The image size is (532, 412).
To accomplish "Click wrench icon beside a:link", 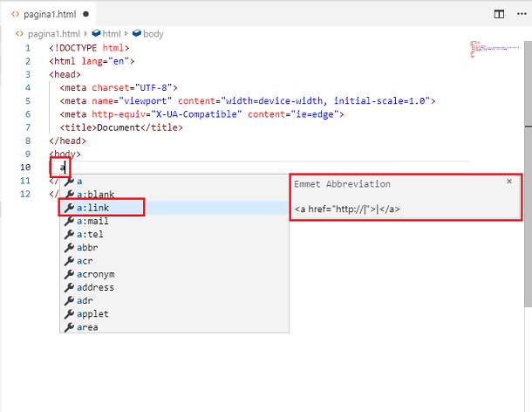I will coord(69,208).
